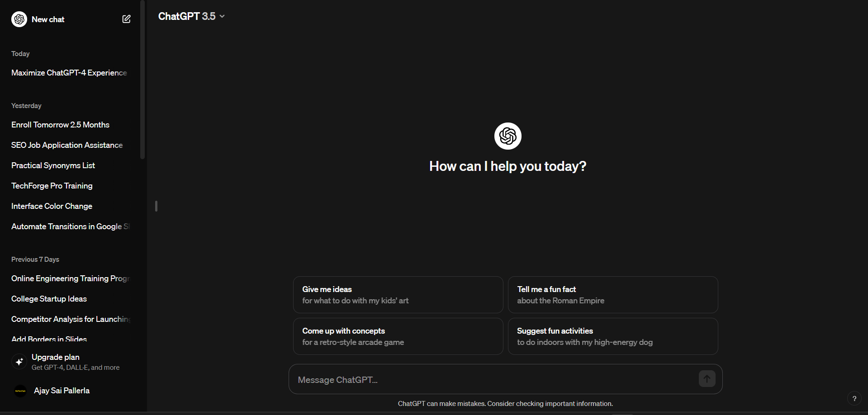The height and width of the screenshot is (415, 868).
Task: Open the College Startup Ideas chat
Action: tap(49, 299)
